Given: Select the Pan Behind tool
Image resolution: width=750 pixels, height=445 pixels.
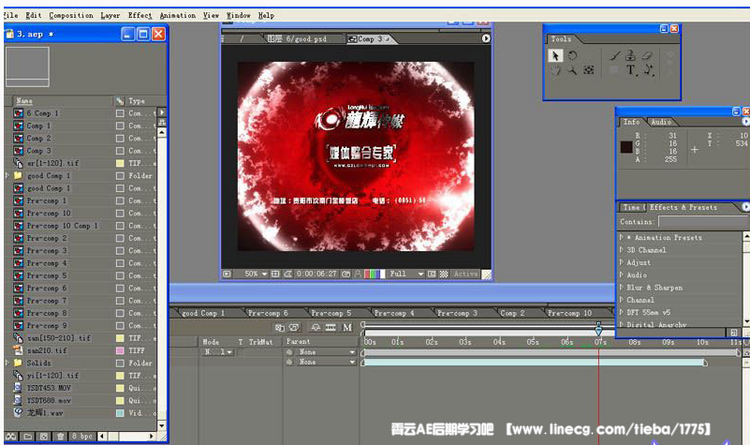Looking at the screenshot, I should pos(589,70).
